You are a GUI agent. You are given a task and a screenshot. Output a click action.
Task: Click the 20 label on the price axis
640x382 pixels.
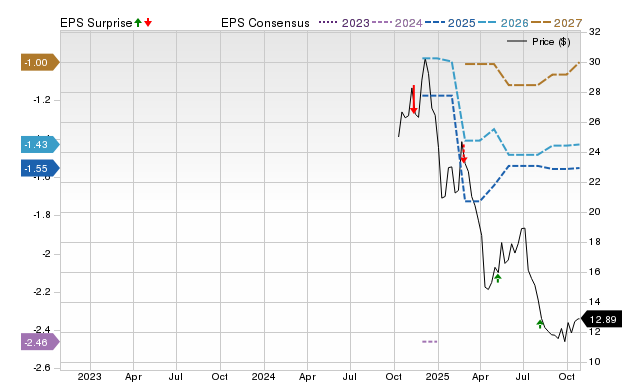click(595, 212)
